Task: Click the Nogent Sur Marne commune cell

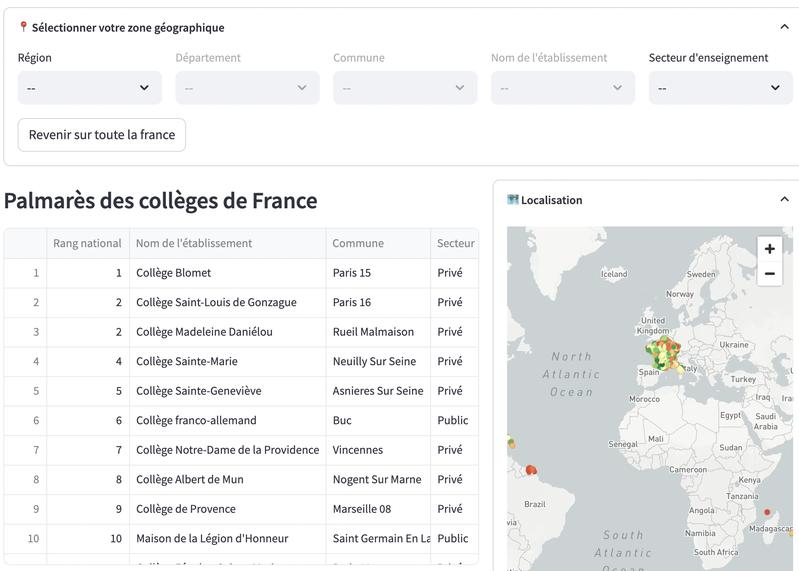Action: [378, 480]
